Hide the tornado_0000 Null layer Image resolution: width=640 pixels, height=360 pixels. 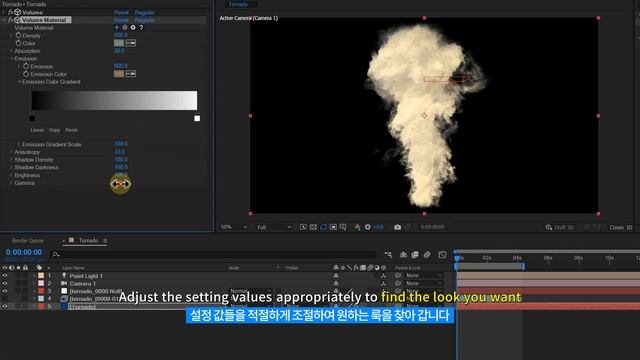click(x=4, y=291)
